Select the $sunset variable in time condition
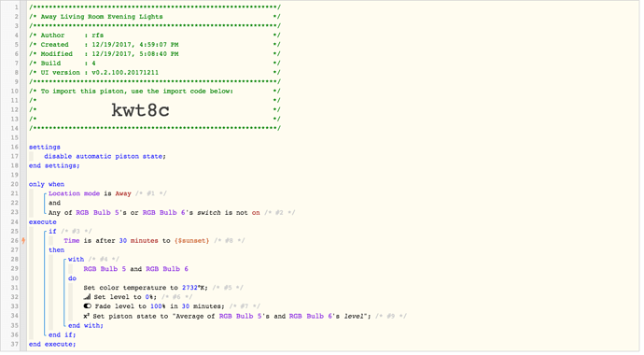Screen dimensions: 644x355 [x=191, y=241]
